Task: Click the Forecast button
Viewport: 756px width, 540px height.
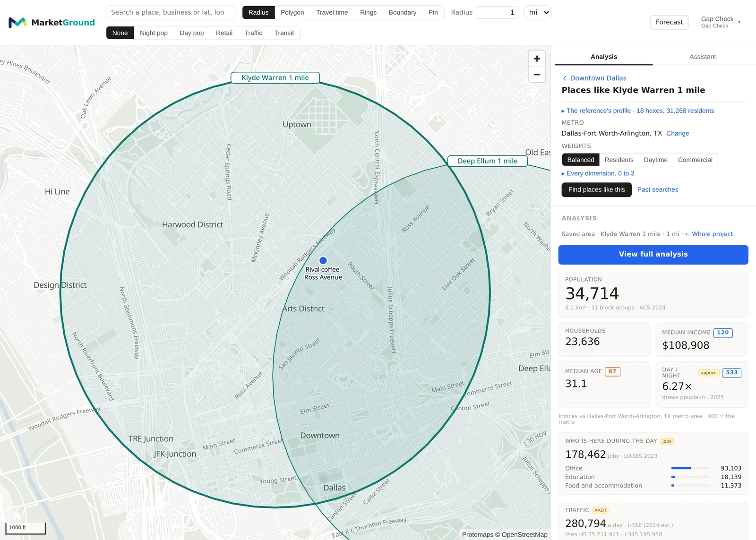Action: pos(670,22)
